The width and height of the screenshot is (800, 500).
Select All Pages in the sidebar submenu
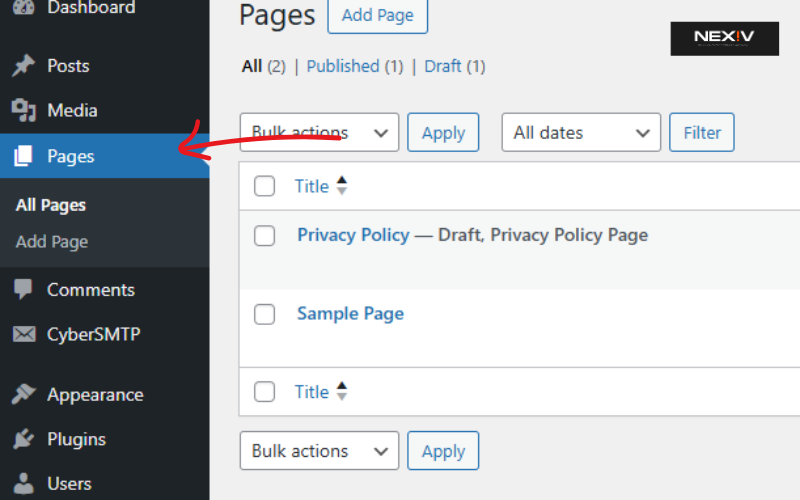coord(51,205)
